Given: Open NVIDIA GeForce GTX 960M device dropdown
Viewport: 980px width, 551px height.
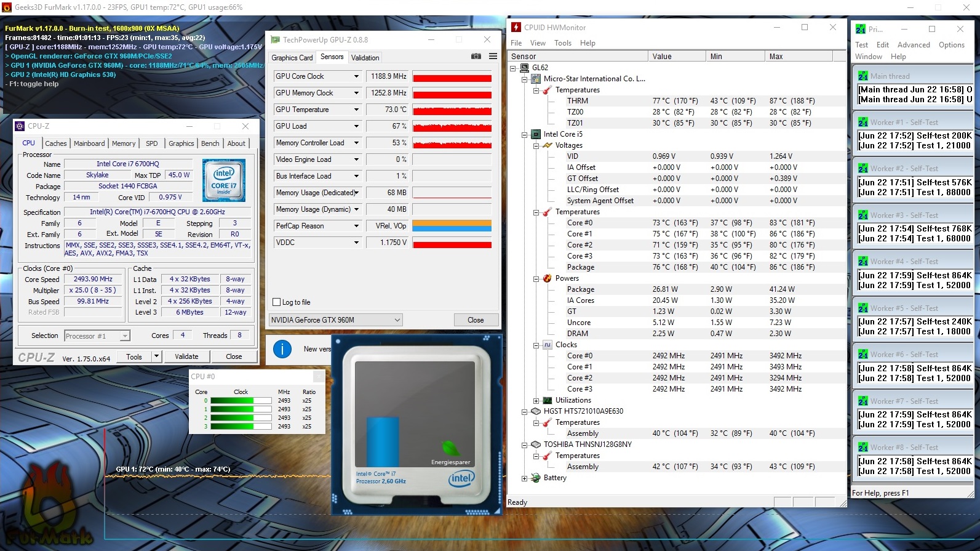Looking at the screenshot, I should click(397, 320).
